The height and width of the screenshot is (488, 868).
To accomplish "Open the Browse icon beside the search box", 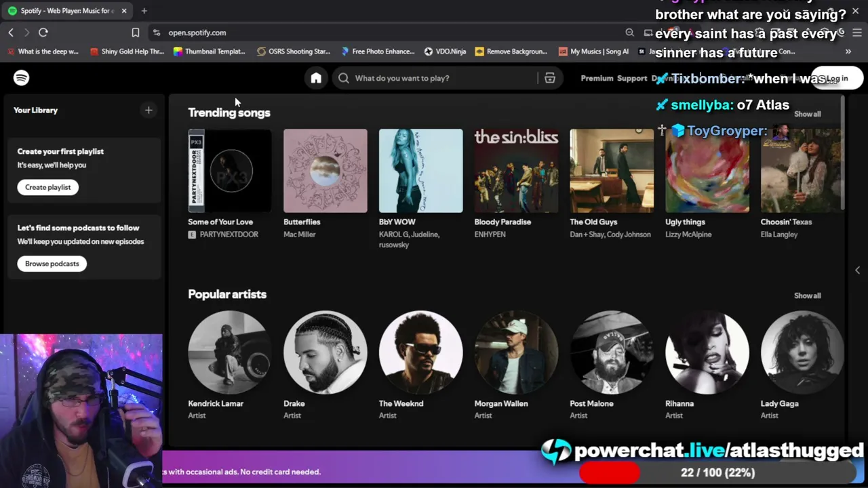I will (550, 78).
